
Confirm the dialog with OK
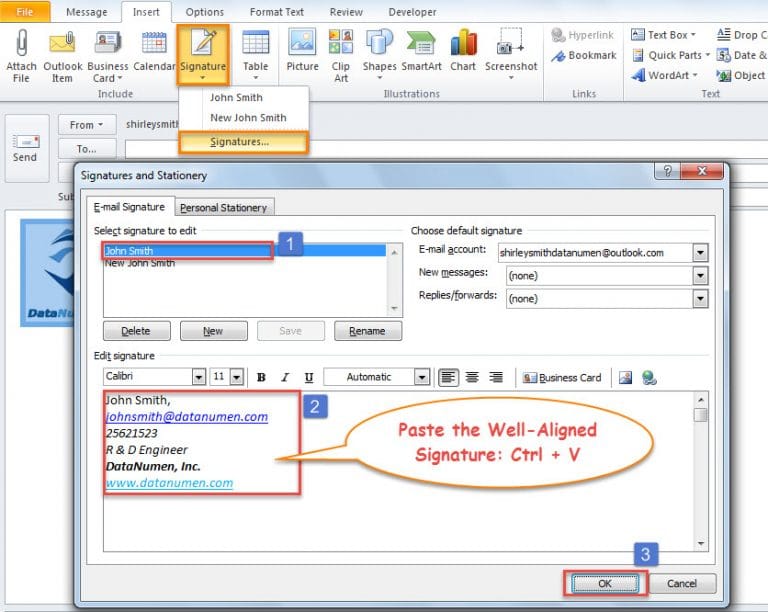605,584
